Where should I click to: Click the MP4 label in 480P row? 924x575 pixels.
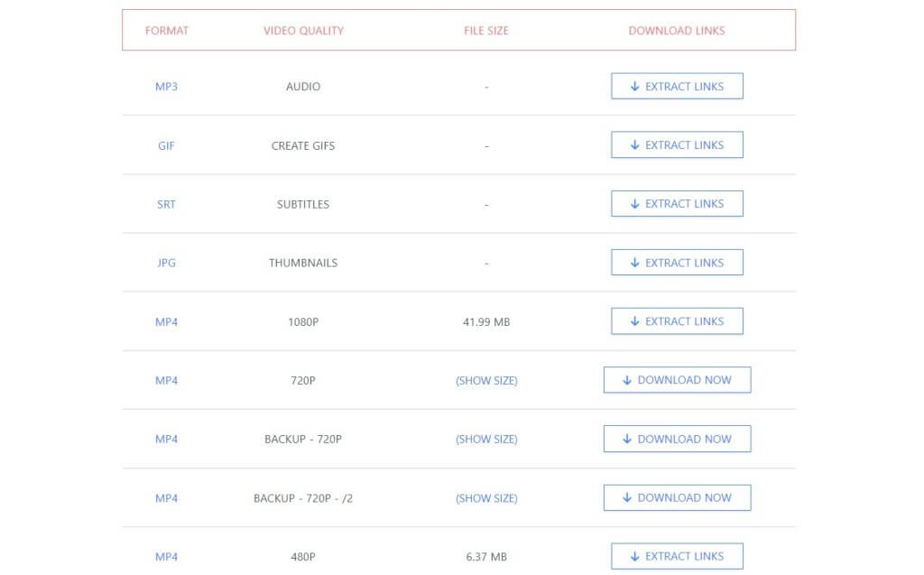click(167, 557)
